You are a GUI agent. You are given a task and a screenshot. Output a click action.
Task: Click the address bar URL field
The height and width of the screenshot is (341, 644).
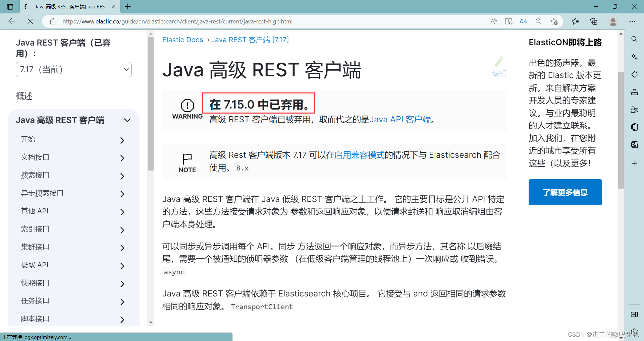point(177,21)
